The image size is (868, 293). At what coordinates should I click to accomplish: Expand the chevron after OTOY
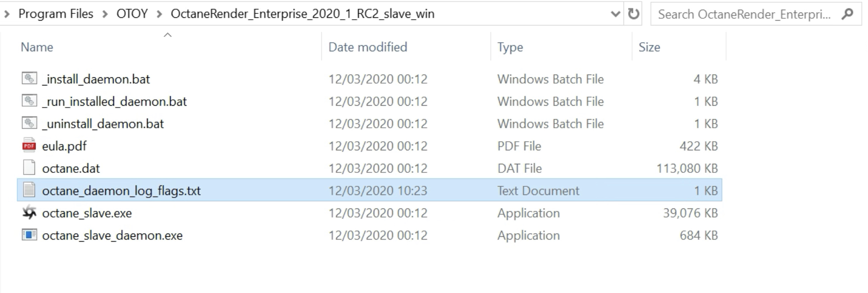click(159, 14)
